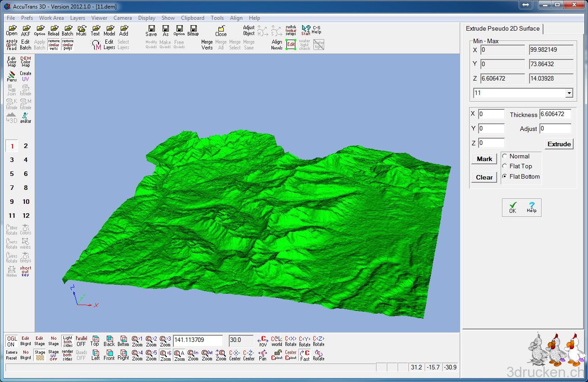Select the Normal radio option
Image resolution: width=588 pixels, height=382 pixels.
505,156
